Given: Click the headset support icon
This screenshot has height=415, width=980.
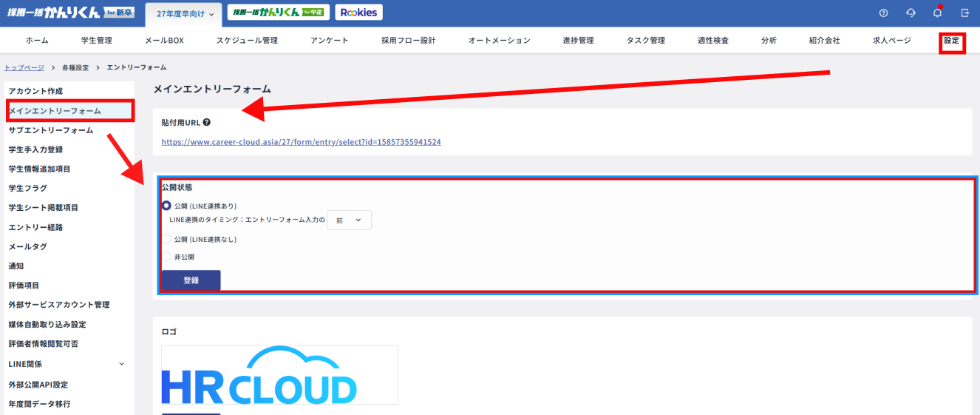Looking at the screenshot, I should 911,13.
